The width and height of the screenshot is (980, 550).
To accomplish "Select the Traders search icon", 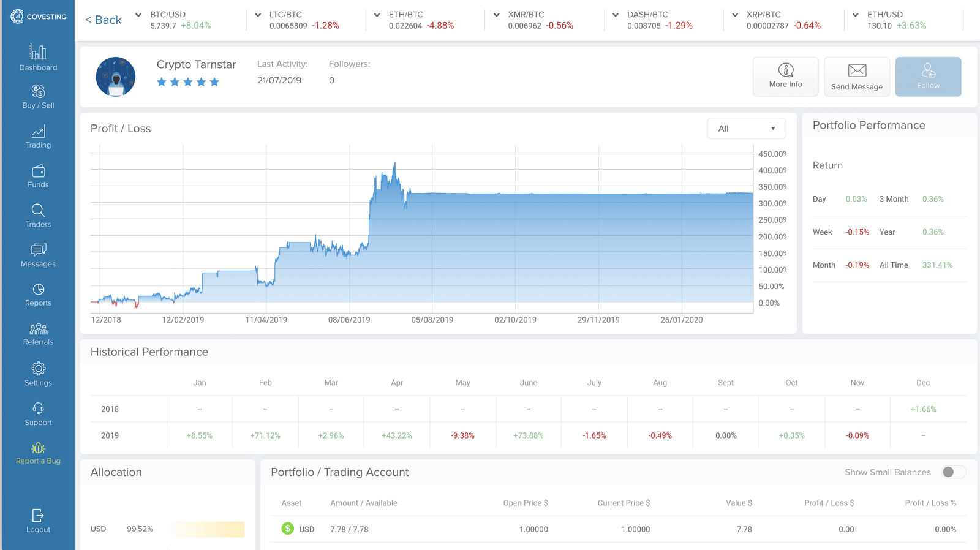I will tap(38, 211).
